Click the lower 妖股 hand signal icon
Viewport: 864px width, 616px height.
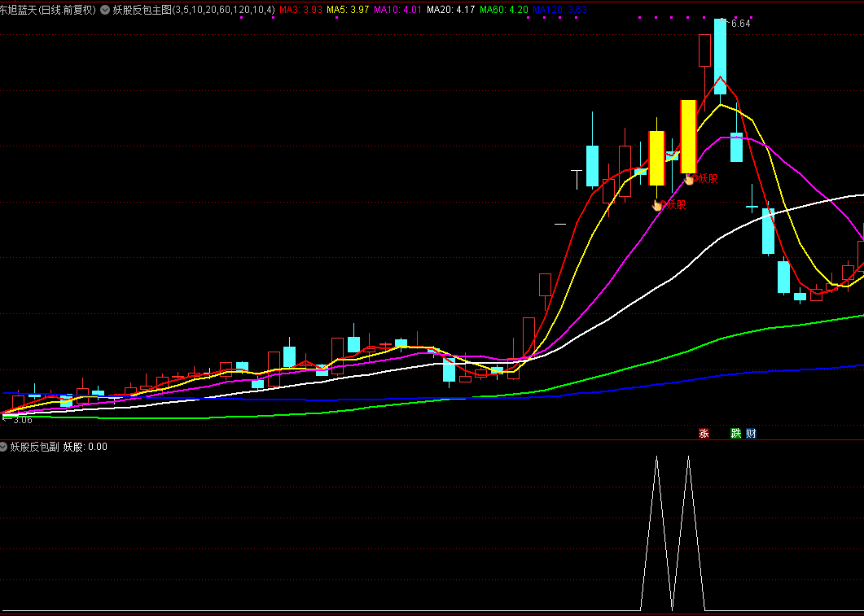[658, 205]
